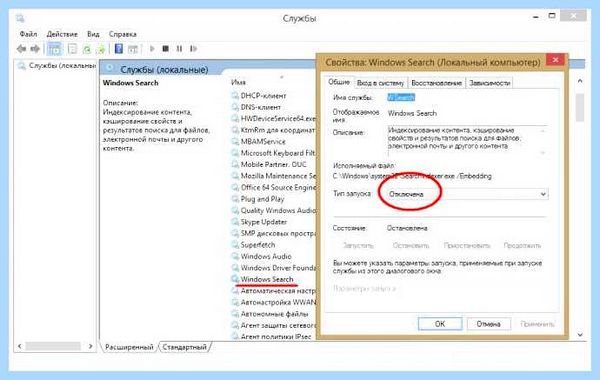
Task: Click the services list scrollbar down arrow
Action: (x=580, y=335)
